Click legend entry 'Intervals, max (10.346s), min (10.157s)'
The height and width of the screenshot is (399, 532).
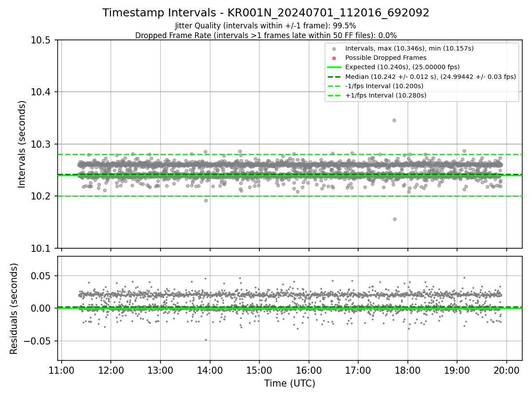pyautogui.click(x=409, y=48)
